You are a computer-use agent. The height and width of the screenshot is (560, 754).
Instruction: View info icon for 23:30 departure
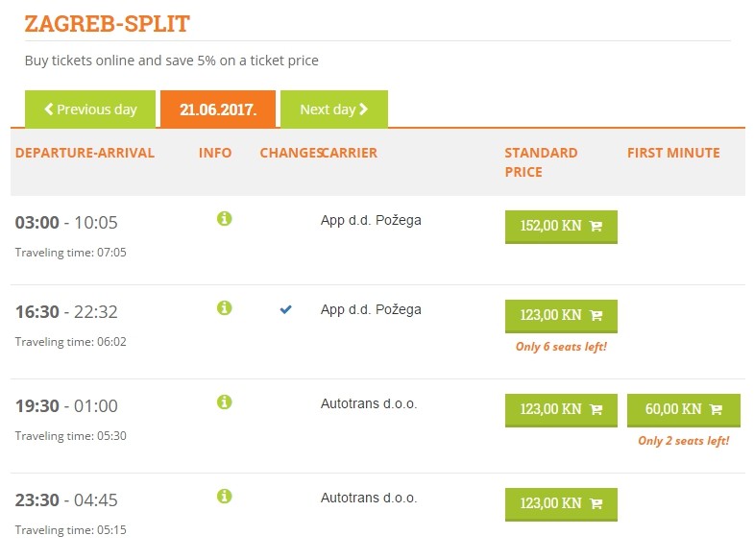(x=224, y=496)
